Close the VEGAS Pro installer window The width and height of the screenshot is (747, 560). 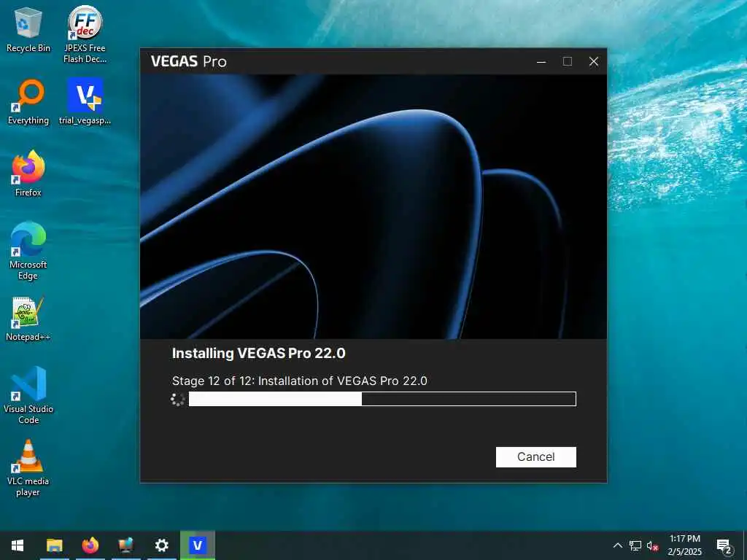coord(594,61)
